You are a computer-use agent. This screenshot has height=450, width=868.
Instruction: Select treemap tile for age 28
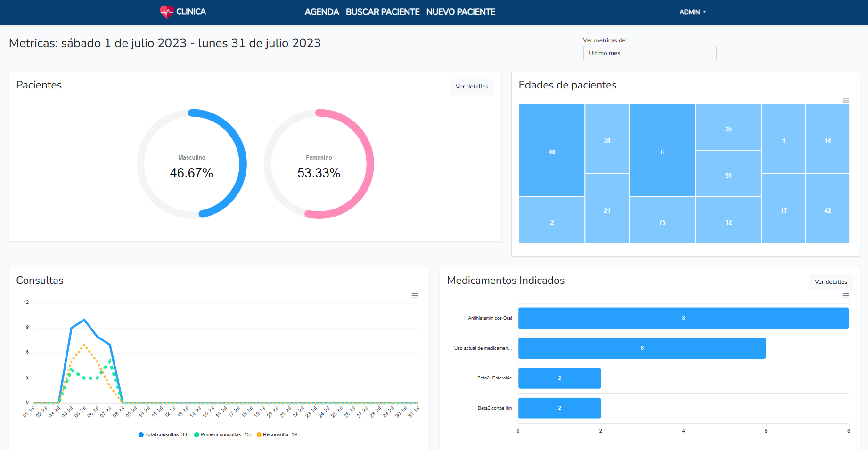pos(607,138)
